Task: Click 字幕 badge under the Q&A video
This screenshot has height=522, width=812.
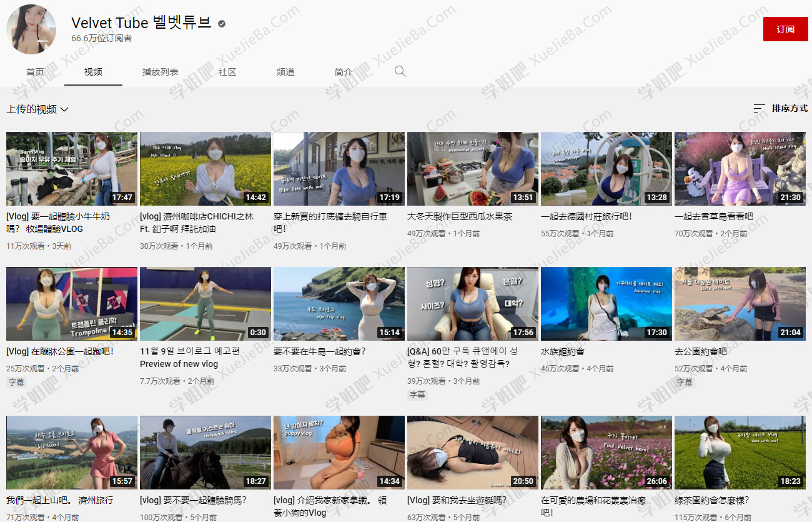Action: (x=417, y=394)
